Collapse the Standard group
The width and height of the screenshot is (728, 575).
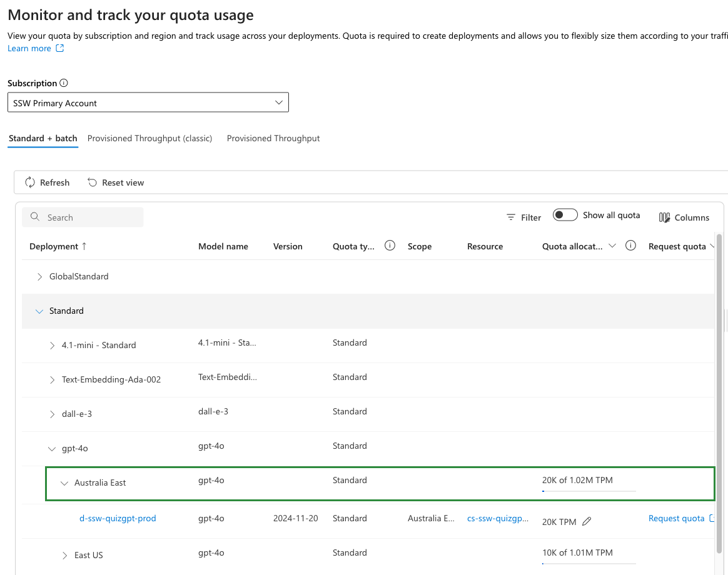39,311
